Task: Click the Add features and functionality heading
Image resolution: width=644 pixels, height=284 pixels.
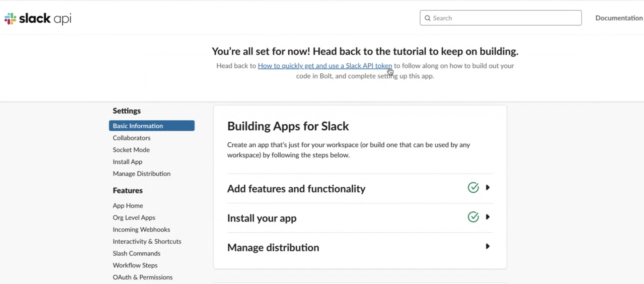Action: 296,189
